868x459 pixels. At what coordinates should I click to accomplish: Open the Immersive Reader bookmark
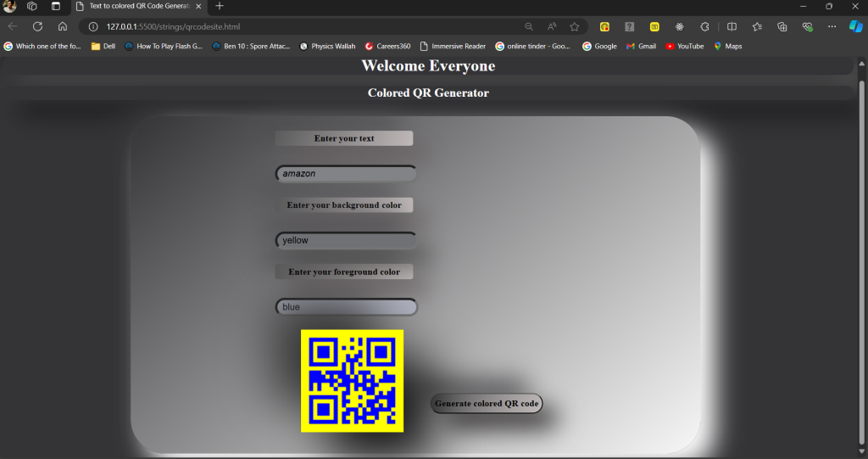(453, 47)
